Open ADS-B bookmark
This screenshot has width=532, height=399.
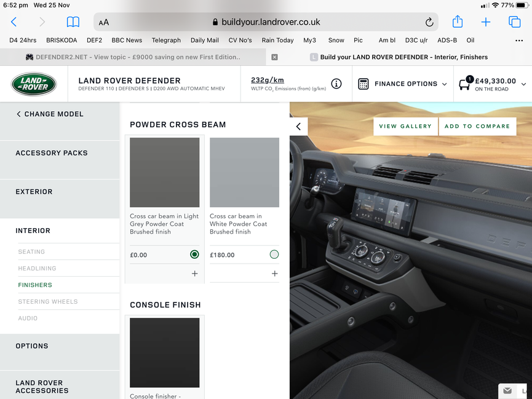[x=447, y=41]
